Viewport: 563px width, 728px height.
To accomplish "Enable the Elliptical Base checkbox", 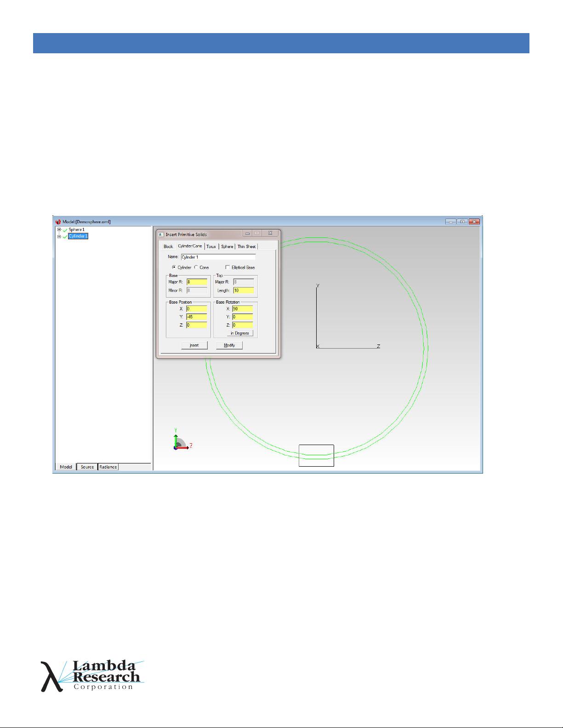I will pos(227,267).
